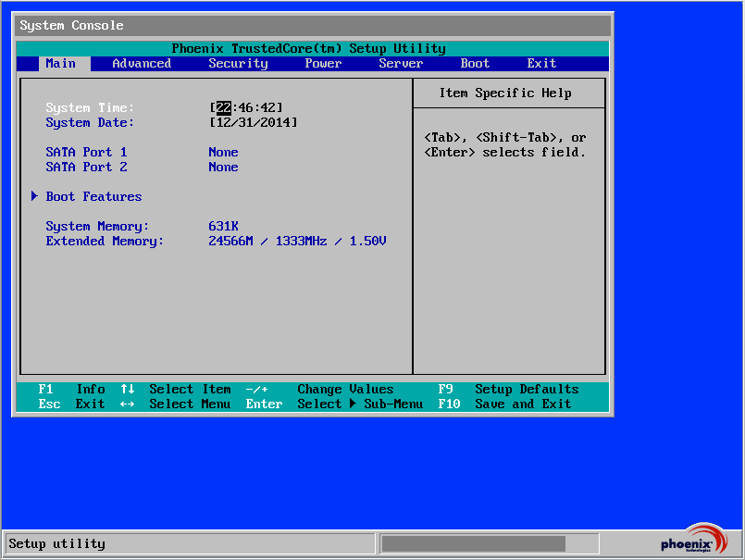Open the Security menu tab

coord(238,64)
